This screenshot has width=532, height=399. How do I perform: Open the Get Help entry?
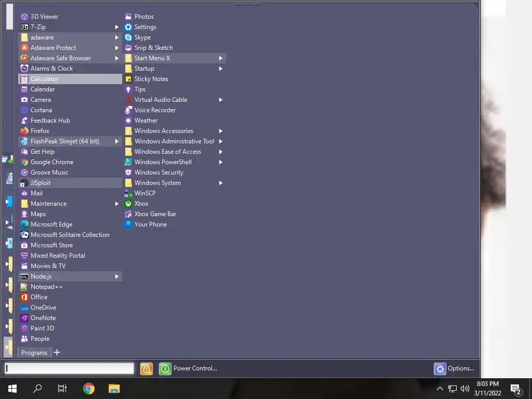point(70,152)
